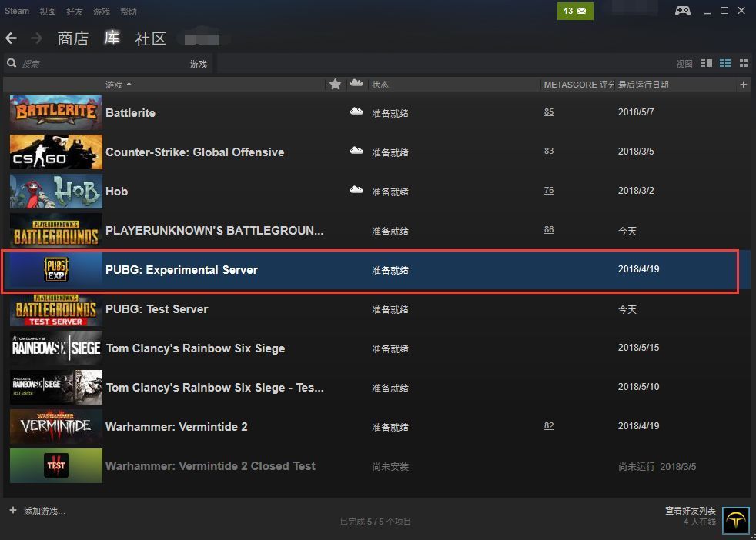Select Battlerite game thumbnail
This screenshot has height=540, width=756.
pos(56,113)
